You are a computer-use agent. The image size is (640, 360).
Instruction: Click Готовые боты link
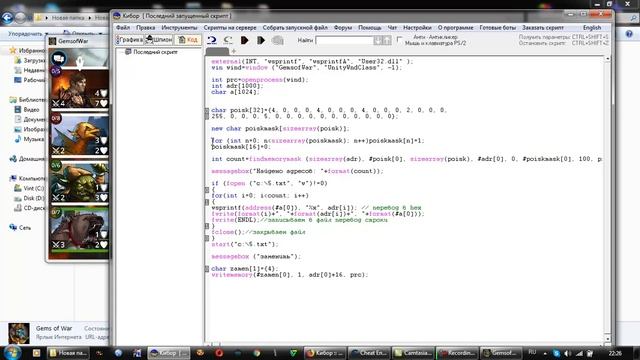click(498, 28)
